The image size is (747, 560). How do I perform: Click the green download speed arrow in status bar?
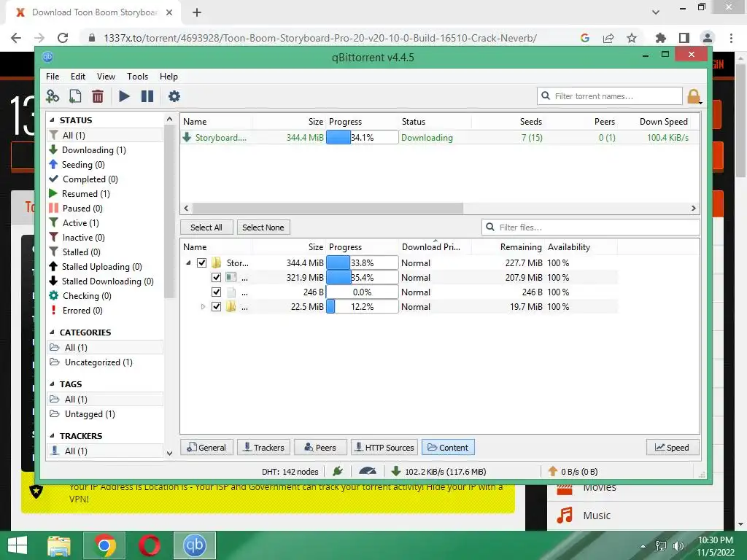click(395, 472)
